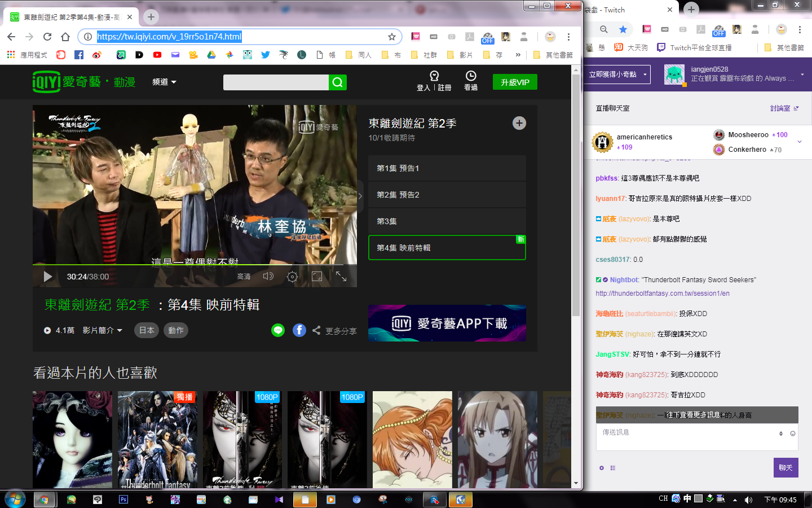Click the green search button on iQIYI
Screen dimensions: 812x508
coord(338,82)
